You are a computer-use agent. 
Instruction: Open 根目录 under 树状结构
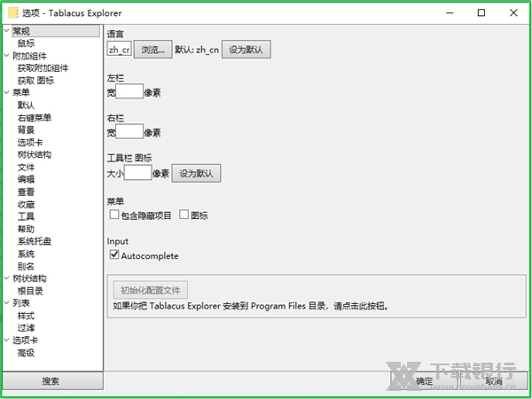pos(30,291)
